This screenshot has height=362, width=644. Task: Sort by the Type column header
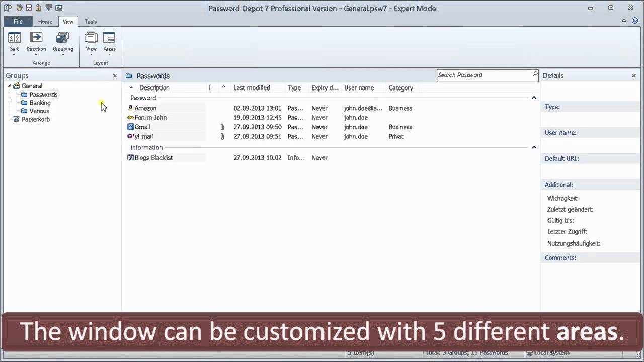[294, 88]
